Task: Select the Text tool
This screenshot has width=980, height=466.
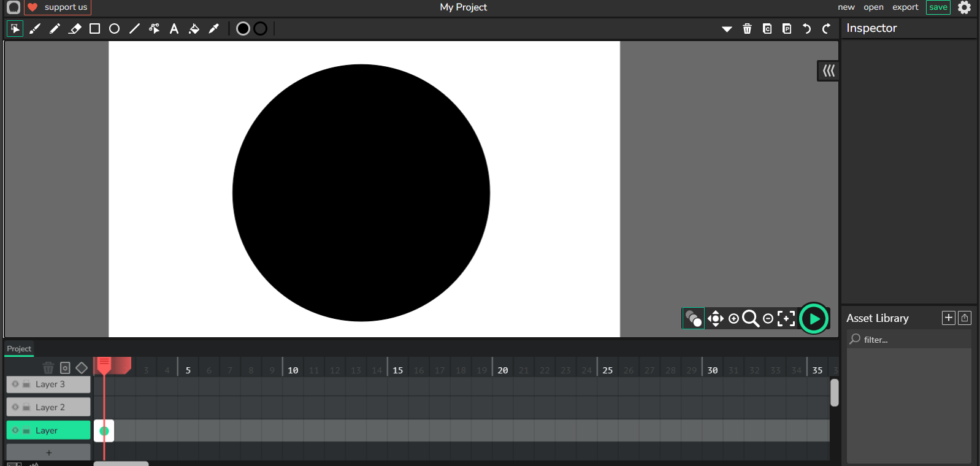Action: (174, 29)
